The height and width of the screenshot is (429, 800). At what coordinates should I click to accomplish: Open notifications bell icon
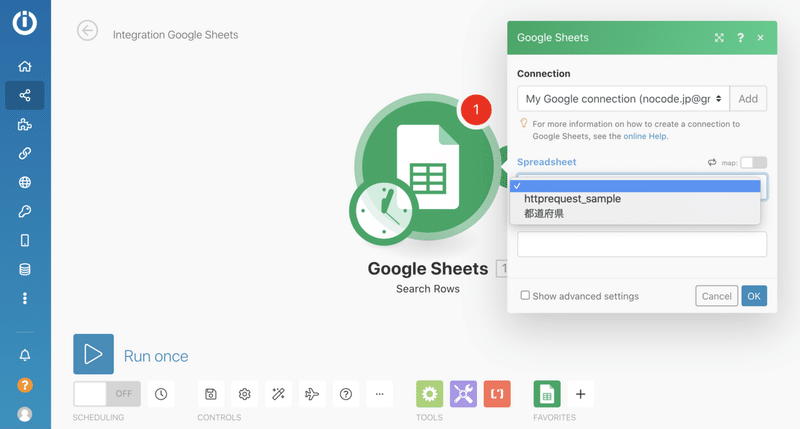click(x=24, y=355)
